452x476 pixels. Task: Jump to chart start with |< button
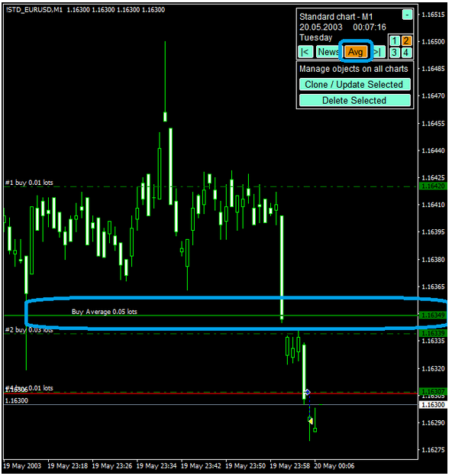tap(305, 52)
